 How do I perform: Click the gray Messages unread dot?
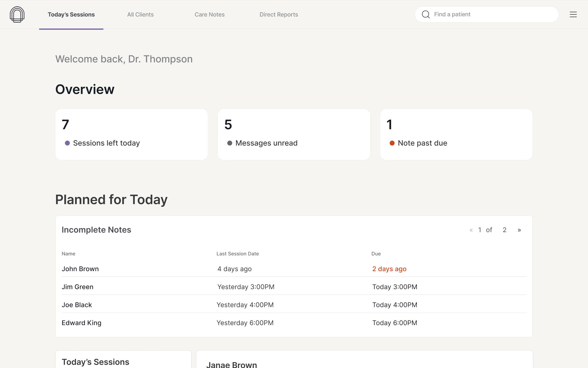coord(230,143)
